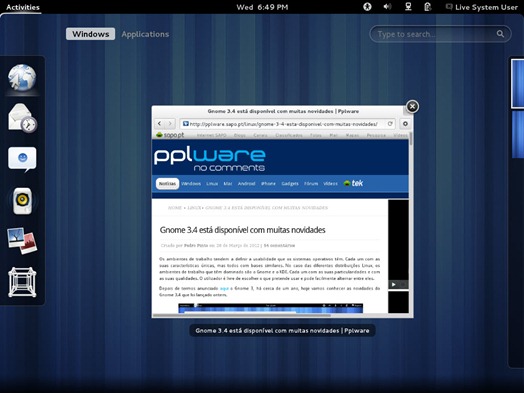Image resolution: width=524 pixels, height=393 pixels.
Task: Click the Type to search field
Action: (x=440, y=34)
